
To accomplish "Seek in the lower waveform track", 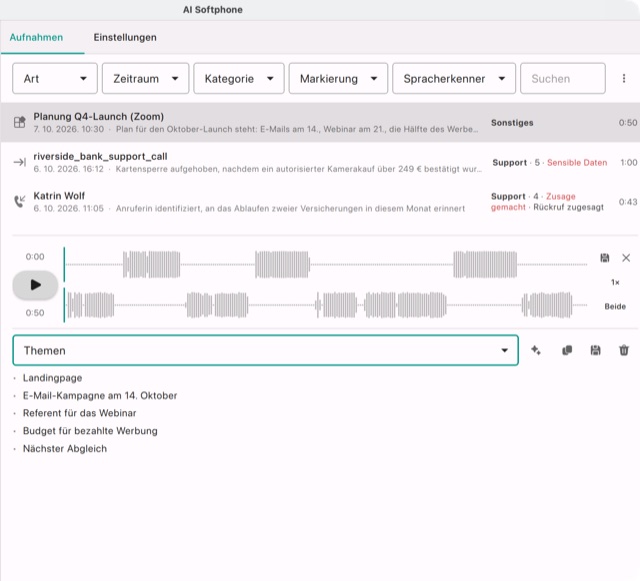I will point(327,305).
